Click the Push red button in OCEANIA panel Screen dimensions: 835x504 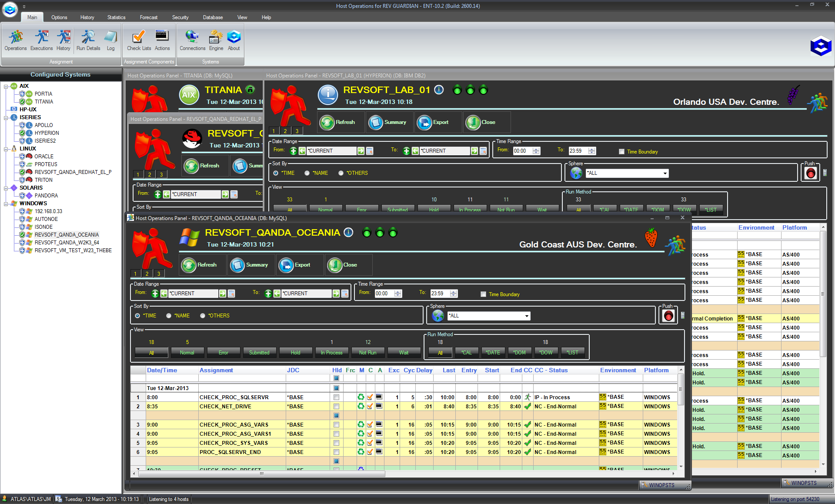[668, 316]
